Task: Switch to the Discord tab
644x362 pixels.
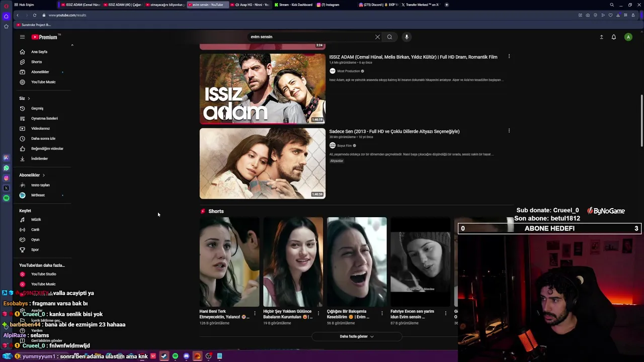Action: click(x=379, y=5)
